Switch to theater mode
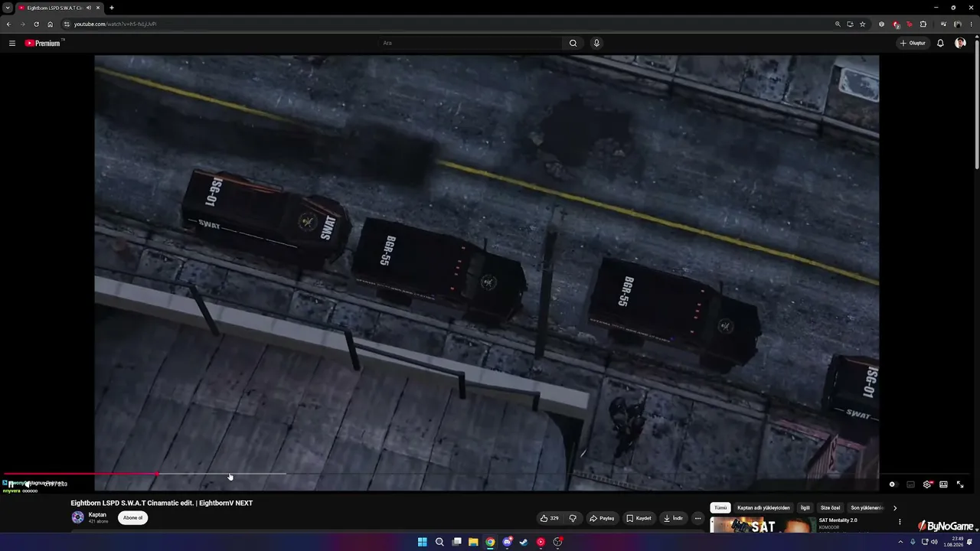Screen dimensions: 980x551 click(x=943, y=484)
